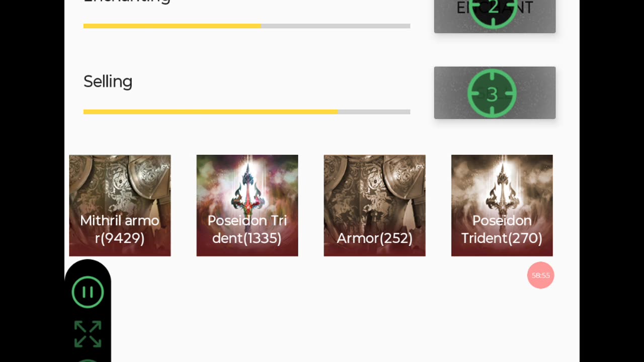Click the trident artwork in Poseidon Trident(1335) tile
Image resolution: width=644 pixels, height=362 pixels.
tap(247, 189)
